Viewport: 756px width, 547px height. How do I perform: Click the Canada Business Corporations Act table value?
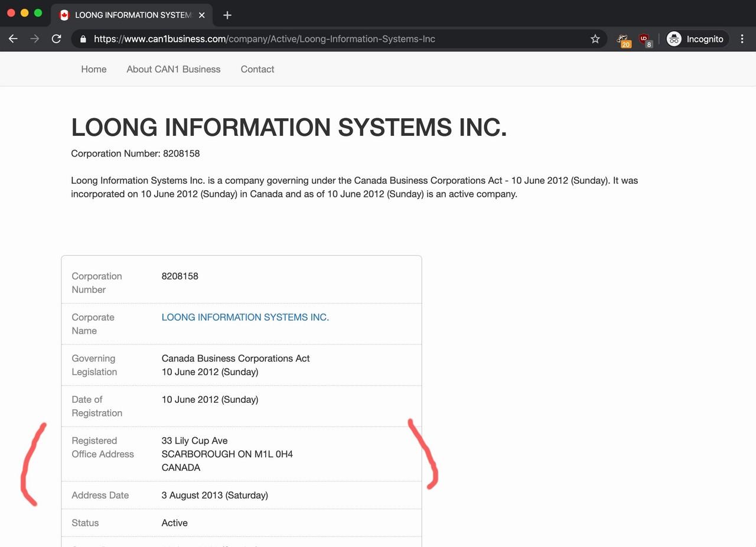236,358
